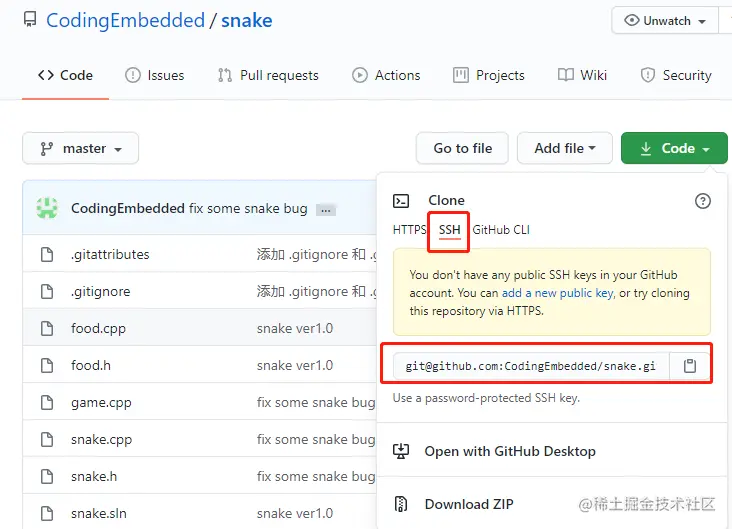Switch to the Pull requests tab
Image resolution: width=732 pixels, height=529 pixels.
[x=268, y=75]
